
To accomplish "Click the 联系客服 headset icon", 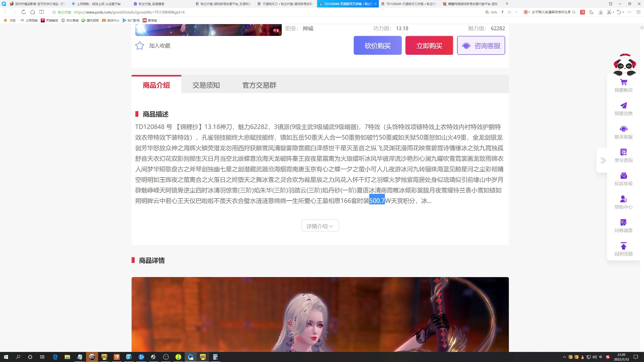I will point(623,129).
